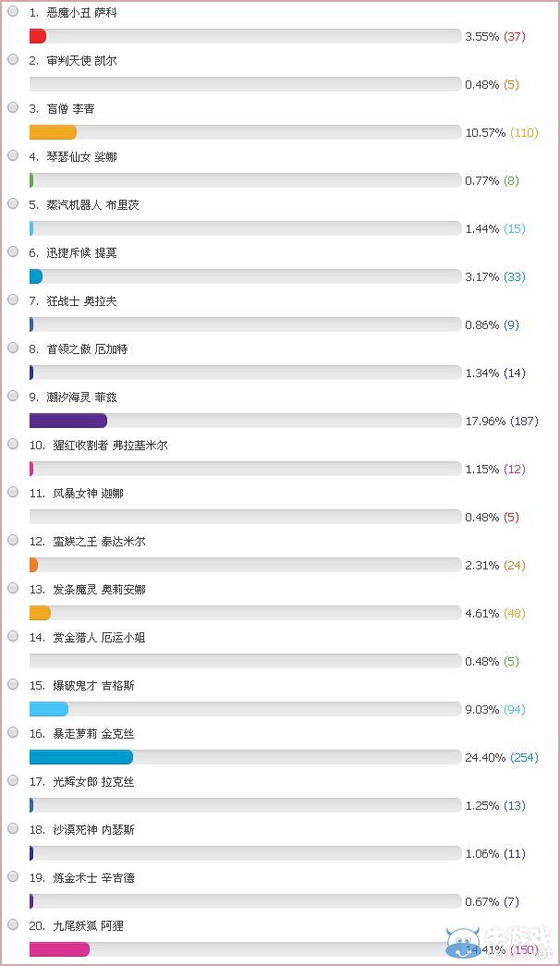Image resolution: width=560 pixels, height=966 pixels.
Task: Click the red progress bar for option 1
Action: tap(38, 36)
